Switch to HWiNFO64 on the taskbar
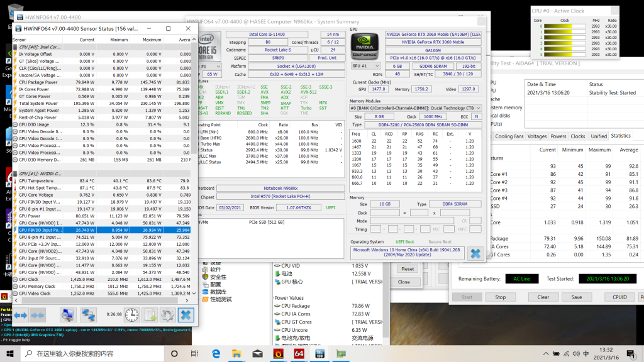The height and width of the screenshot is (362, 644). click(320, 353)
